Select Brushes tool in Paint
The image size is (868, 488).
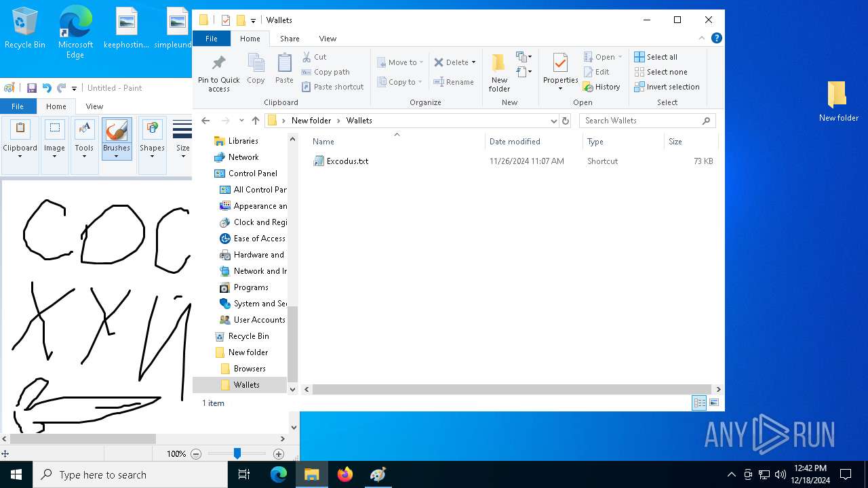click(116, 139)
